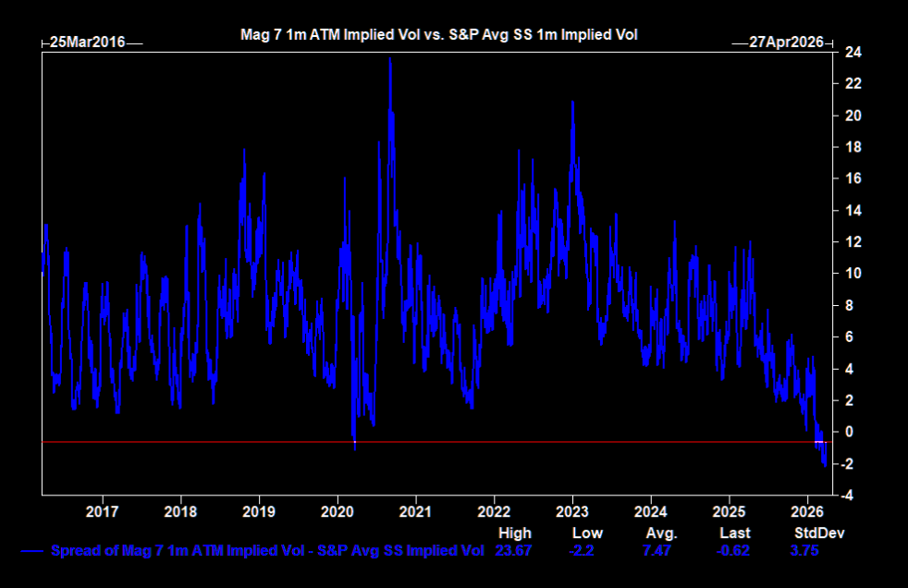
Task: Click the spread series legend label
Action: [x=268, y=552]
